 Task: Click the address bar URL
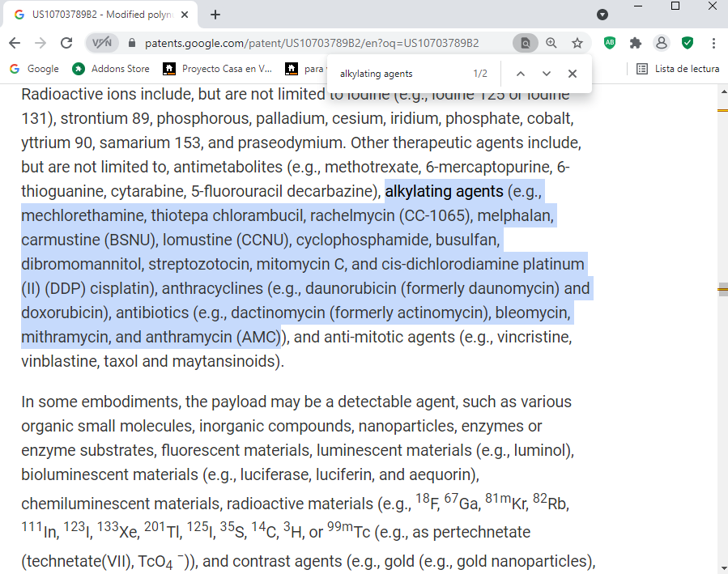pos(312,43)
